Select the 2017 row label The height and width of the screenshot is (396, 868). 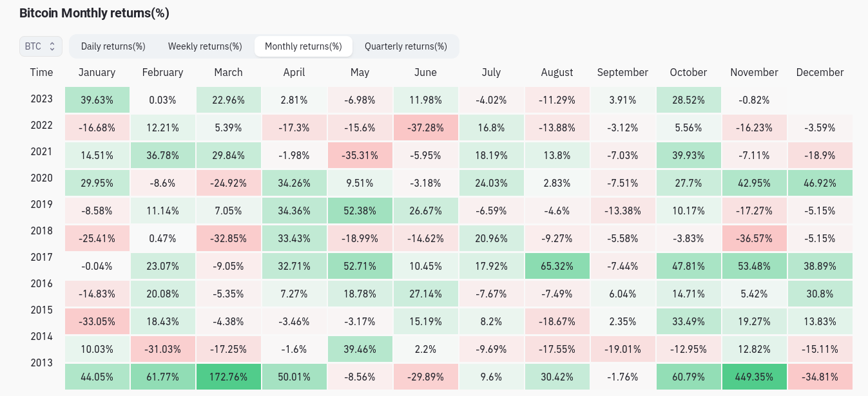[x=41, y=257]
